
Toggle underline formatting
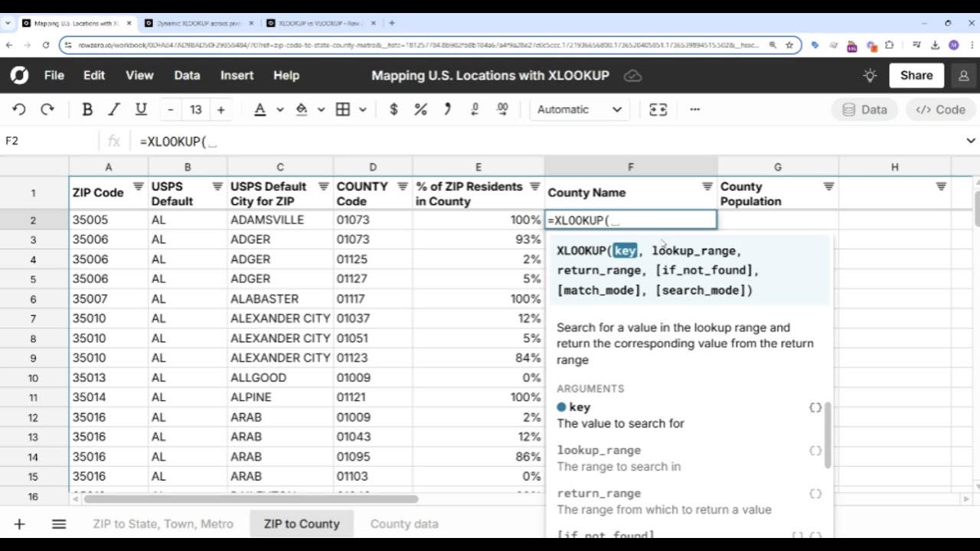pos(141,109)
